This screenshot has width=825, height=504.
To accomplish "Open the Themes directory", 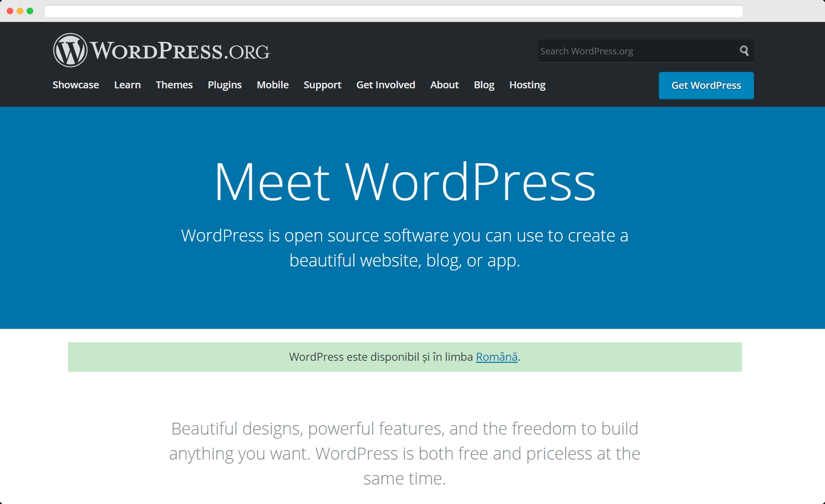I will point(174,85).
